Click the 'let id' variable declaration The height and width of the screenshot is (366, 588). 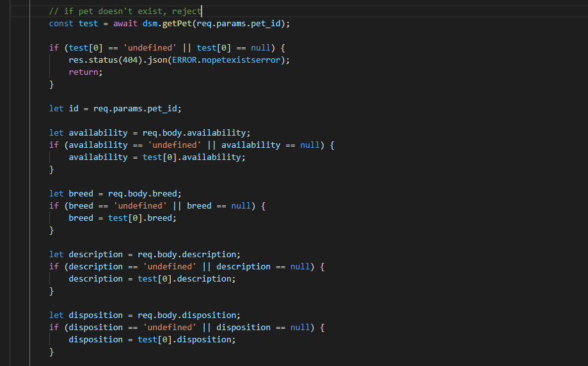pos(64,109)
